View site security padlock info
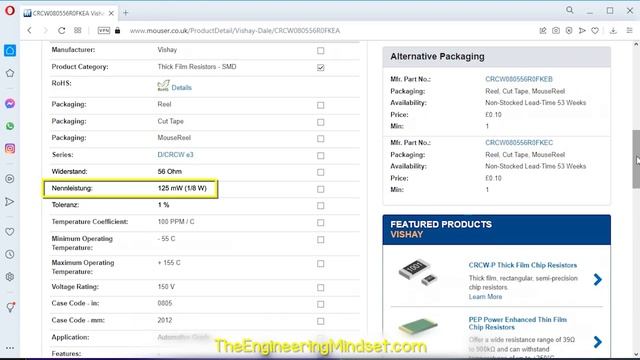 pyautogui.click(x=118, y=31)
